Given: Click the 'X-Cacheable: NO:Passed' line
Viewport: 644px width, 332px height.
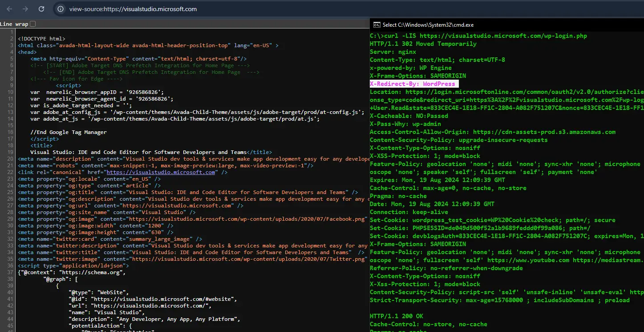Looking at the screenshot, I should point(409,116).
